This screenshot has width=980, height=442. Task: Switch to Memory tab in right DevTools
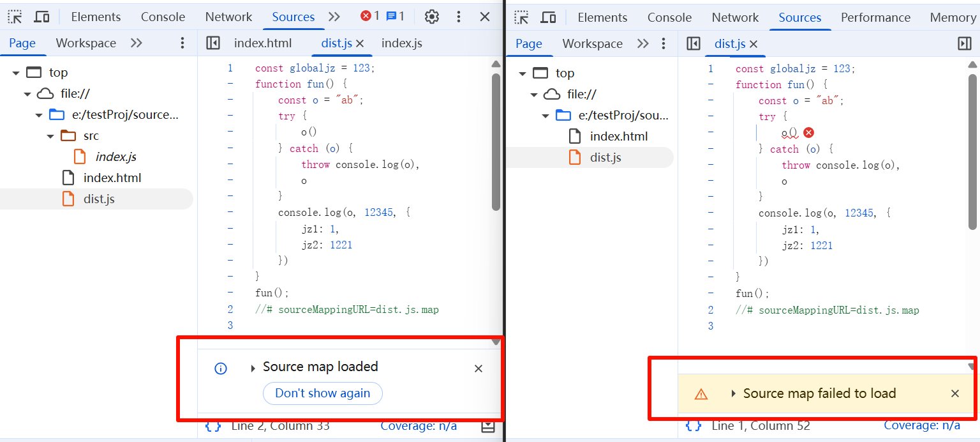click(x=953, y=17)
